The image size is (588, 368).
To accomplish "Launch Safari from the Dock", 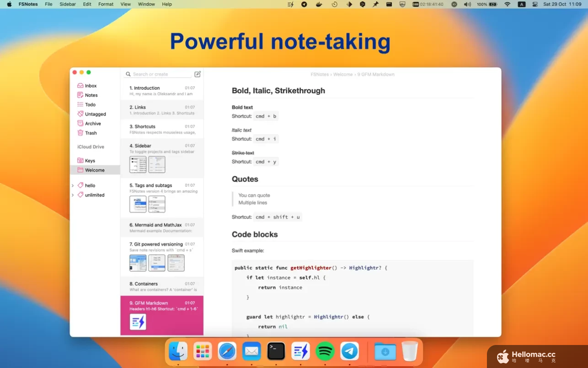I will (x=227, y=351).
